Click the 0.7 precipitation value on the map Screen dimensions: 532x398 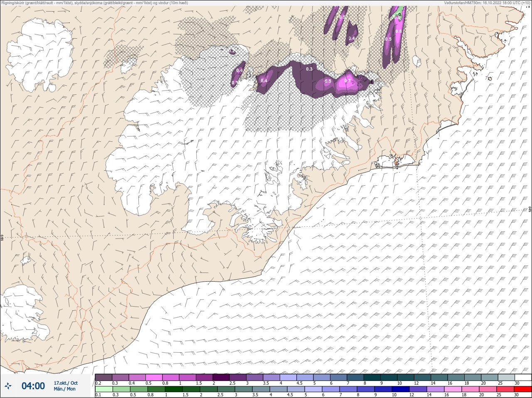pyautogui.click(x=347, y=81)
